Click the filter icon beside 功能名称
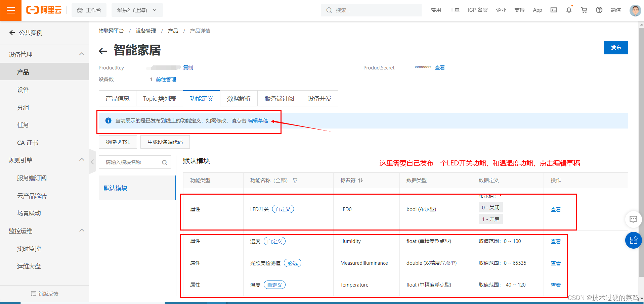 point(295,181)
